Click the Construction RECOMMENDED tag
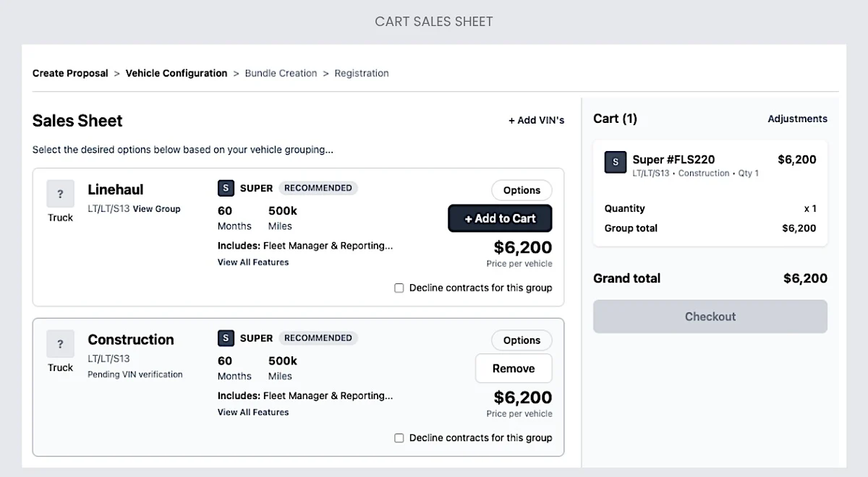Viewport: 868px width, 477px height. point(318,338)
